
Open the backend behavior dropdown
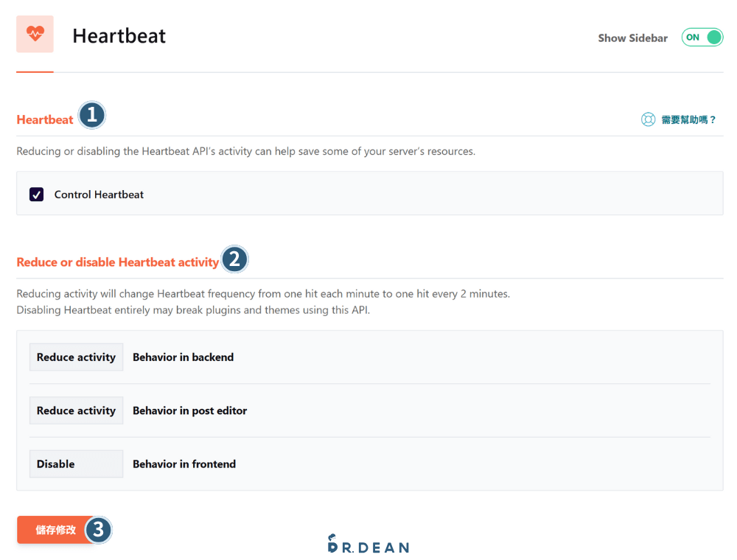(76, 357)
